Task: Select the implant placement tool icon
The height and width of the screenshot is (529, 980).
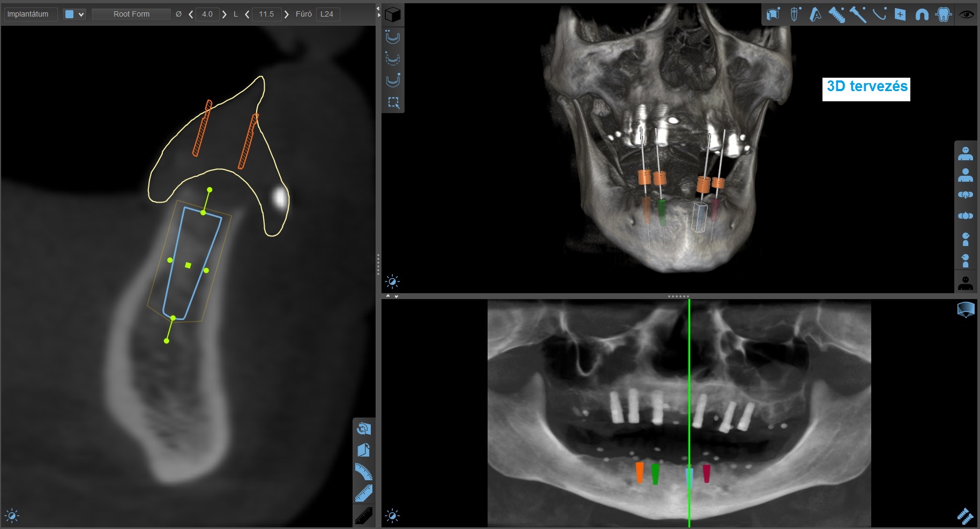Action: [x=795, y=14]
